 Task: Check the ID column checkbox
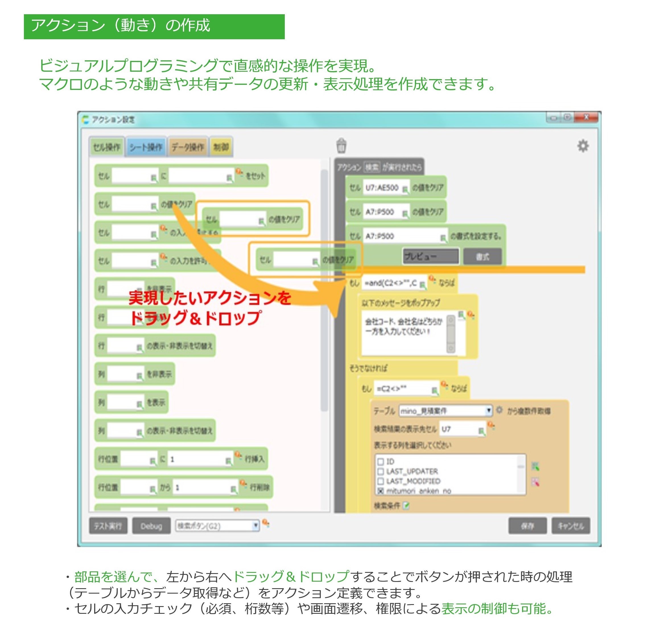[381, 462]
